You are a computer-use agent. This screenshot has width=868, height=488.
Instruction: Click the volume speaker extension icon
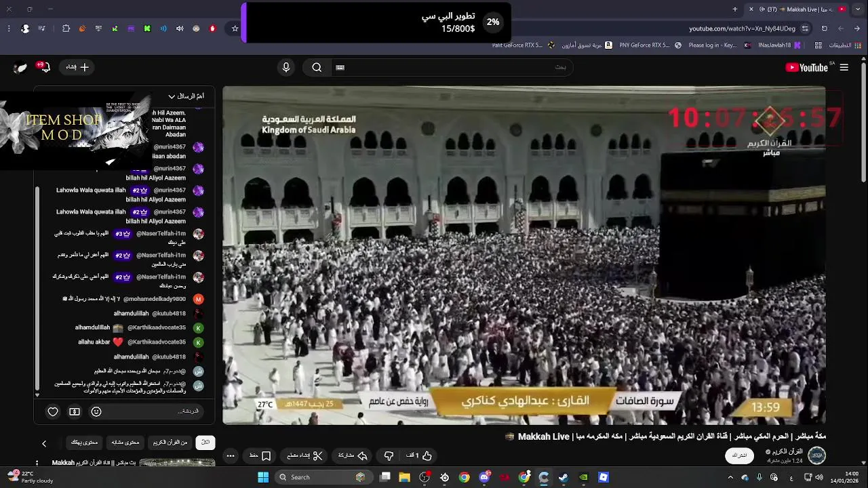180,28
